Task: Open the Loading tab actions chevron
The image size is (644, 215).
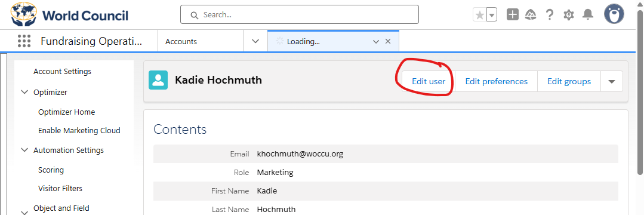Action: [375, 42]
